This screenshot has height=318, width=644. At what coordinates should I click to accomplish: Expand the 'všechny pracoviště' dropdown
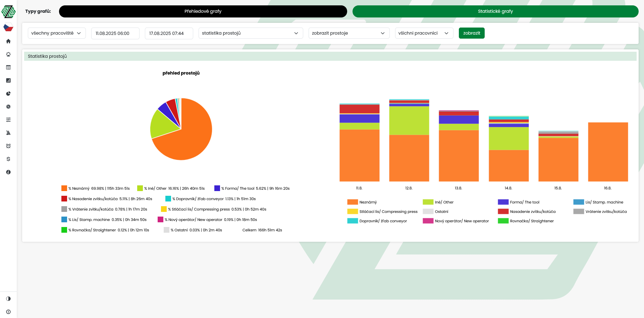tap(56, 33)
